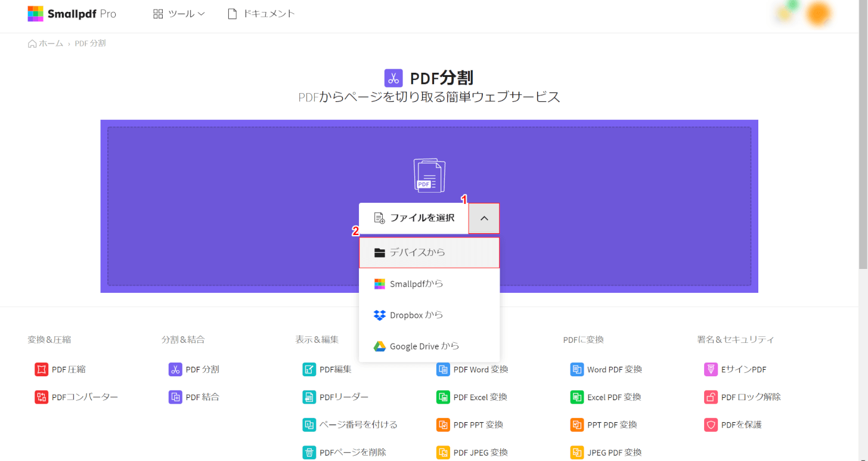Open PDF Word 変換 link
Viewport: 868px width, 461px height.
click(x=480, y=369)
